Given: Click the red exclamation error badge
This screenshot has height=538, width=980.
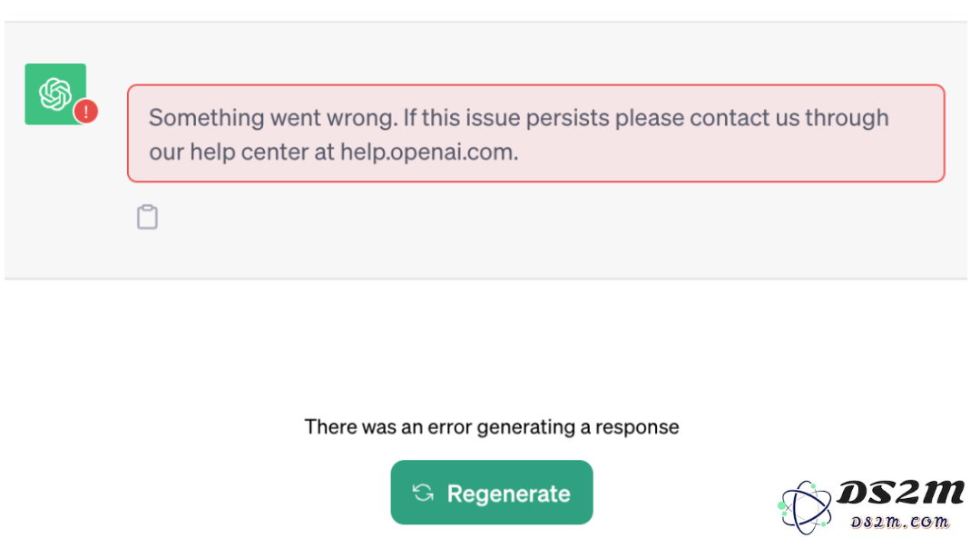Looking at the screenshot, I should [85, 112].
